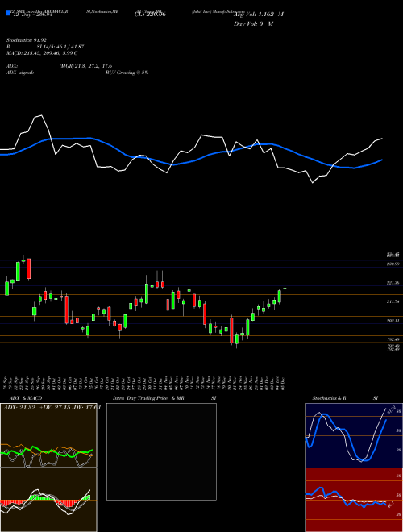
Task: Click the 230.99 price axis label
Action: pyautogui.click(x=393, y=264)
